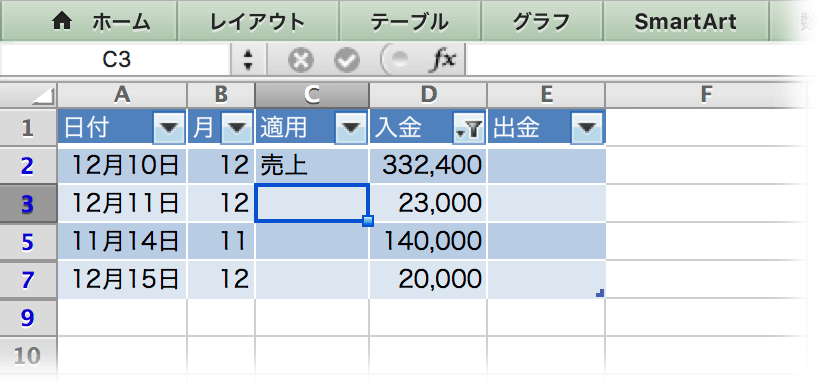
Task: Click the fill handle of cell C3
Action: point(368,221)
